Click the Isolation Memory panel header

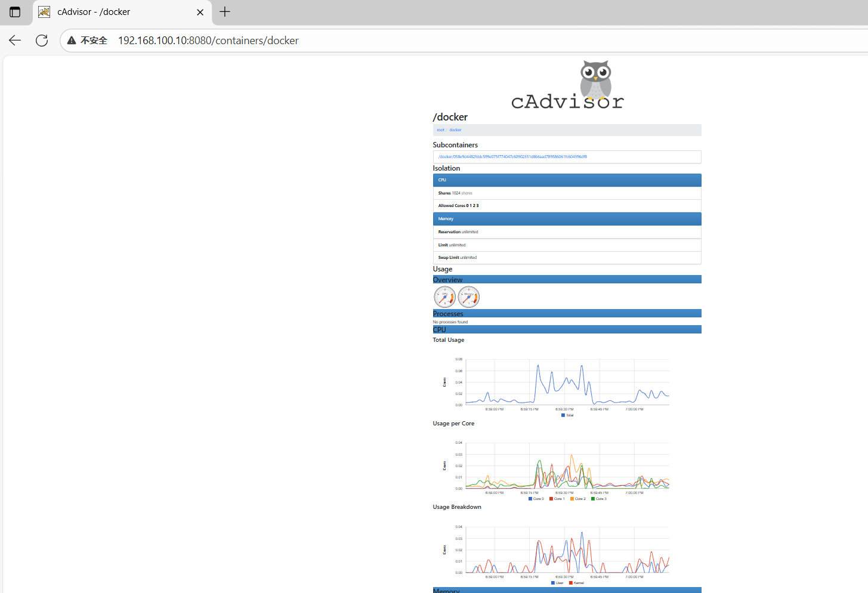567,219
